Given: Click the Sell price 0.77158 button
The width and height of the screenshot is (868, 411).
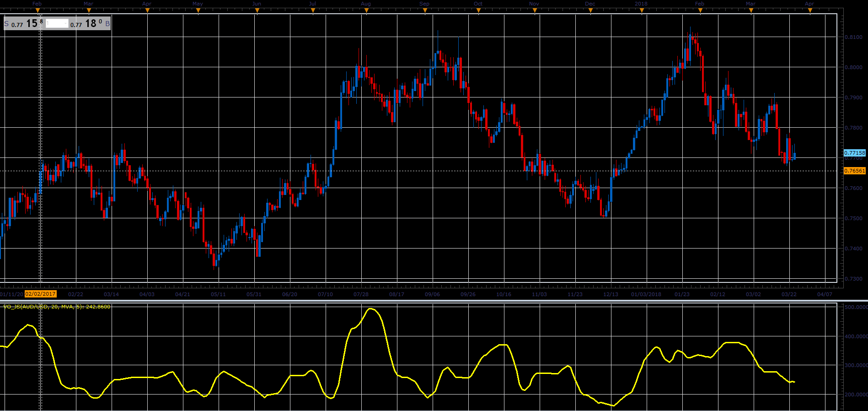Looking at the screenshot, I should click(x=24, y=23).
